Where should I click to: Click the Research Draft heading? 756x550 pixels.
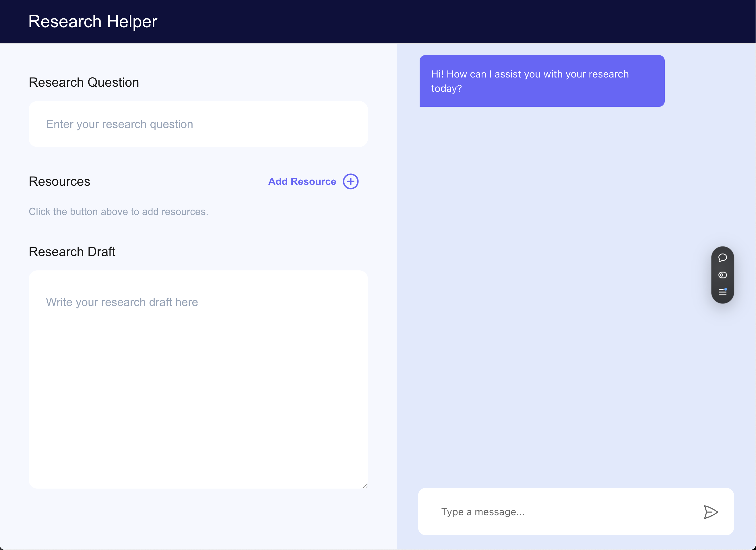click(x=72, y=252)
